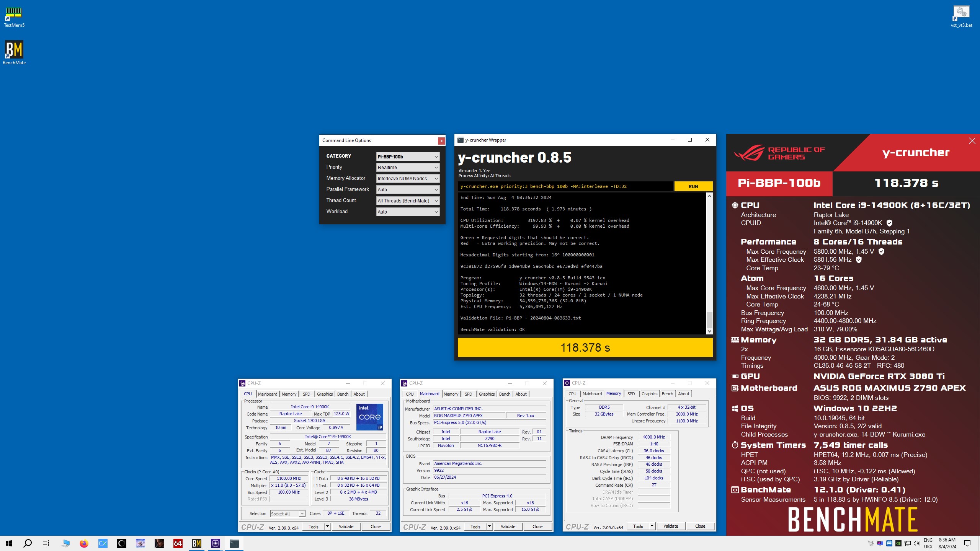Expand Workload Auto dropdown

(408, 212)
